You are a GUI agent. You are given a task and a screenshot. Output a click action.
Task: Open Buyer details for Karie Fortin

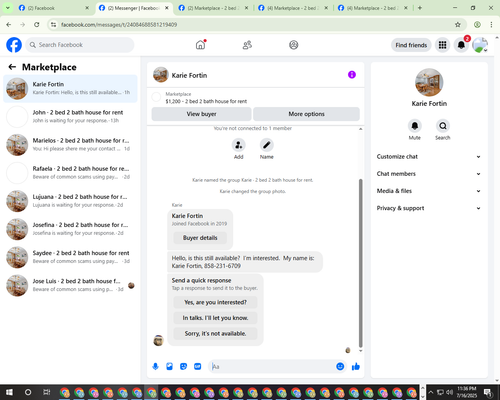point(200,238)
